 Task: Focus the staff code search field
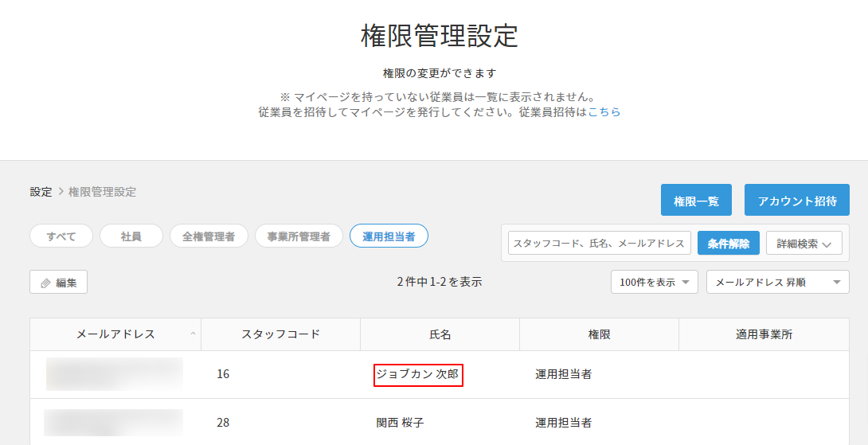coord(599,244)
